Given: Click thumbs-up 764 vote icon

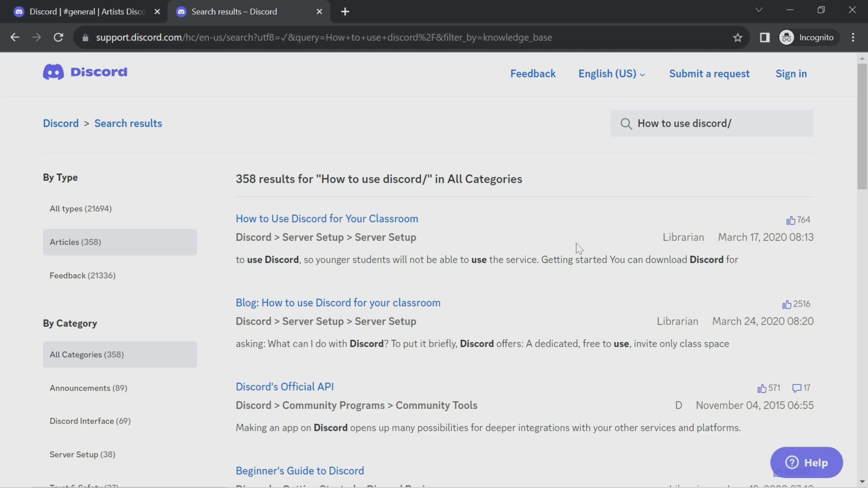Looking at the screenshot, I should (790, 220).
